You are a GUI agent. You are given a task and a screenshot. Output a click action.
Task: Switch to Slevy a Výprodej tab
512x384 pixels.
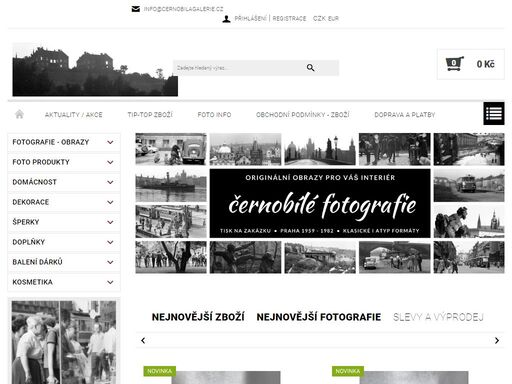(x=438, y=317)
